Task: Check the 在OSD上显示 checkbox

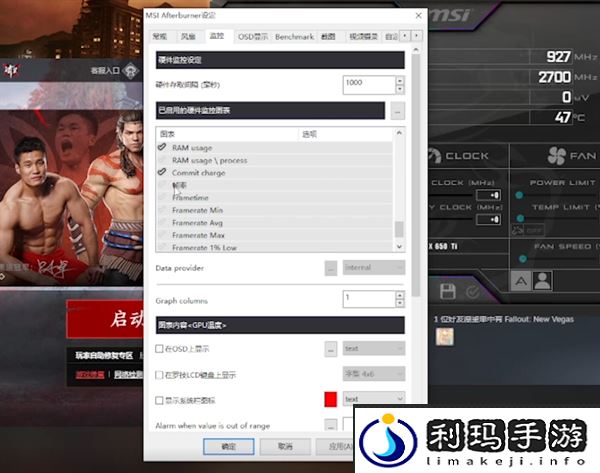Action: [x=159, y=349]
